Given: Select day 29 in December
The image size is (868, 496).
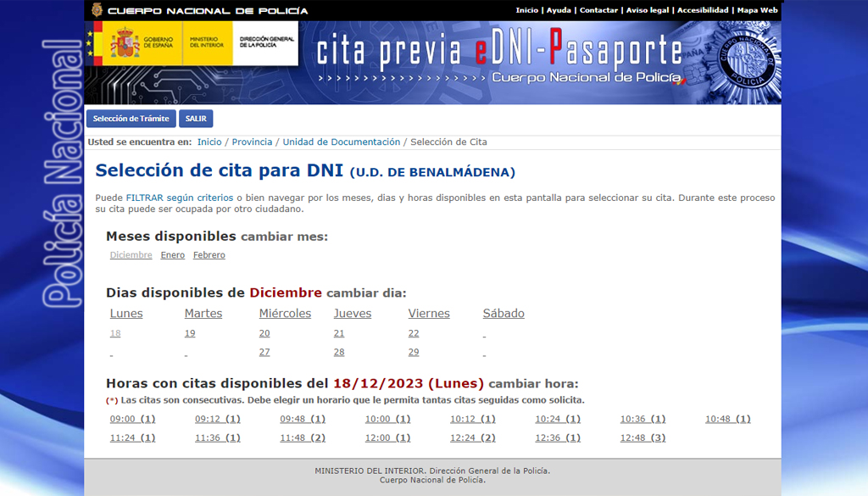Looking at the screenshot, I should tap(414, 352).
